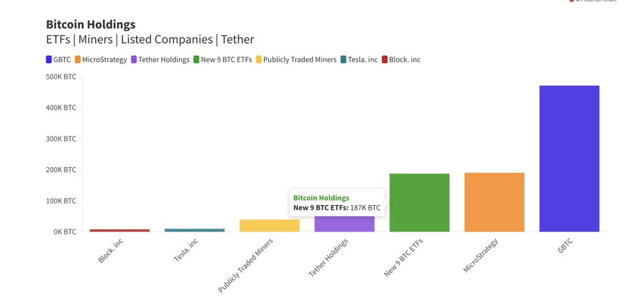Select the teal Tesla. inc bar
This screenshot has width=644, height=301.
[195, 230]
